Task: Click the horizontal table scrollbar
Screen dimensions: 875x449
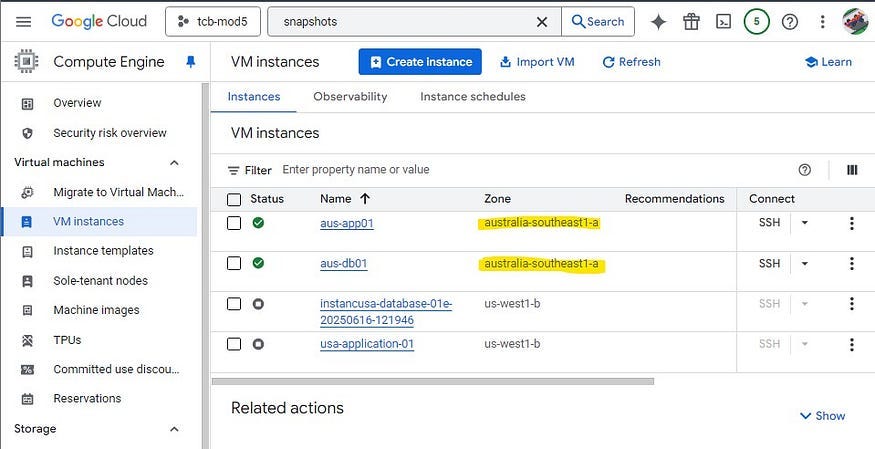Action: tap(433, 382)
